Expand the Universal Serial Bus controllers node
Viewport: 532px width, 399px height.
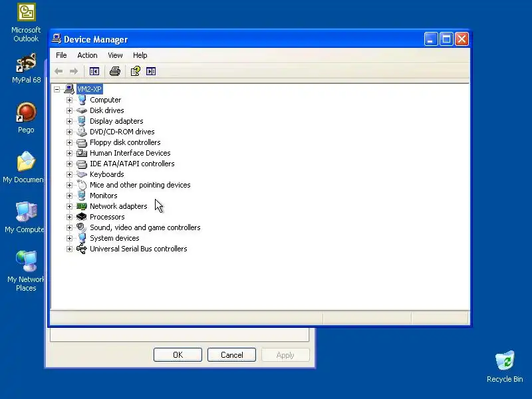(x=70, y=249)
